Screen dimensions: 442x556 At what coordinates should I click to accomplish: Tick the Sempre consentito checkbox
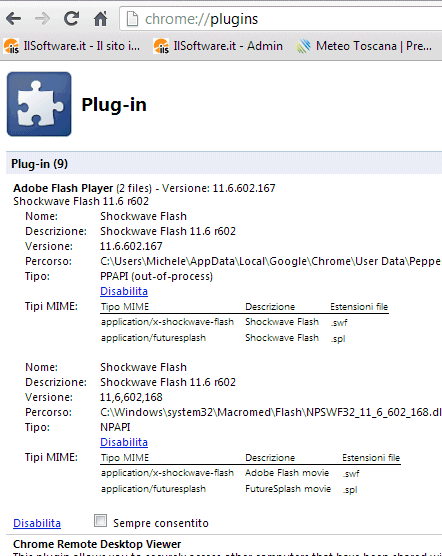(100, 521)
